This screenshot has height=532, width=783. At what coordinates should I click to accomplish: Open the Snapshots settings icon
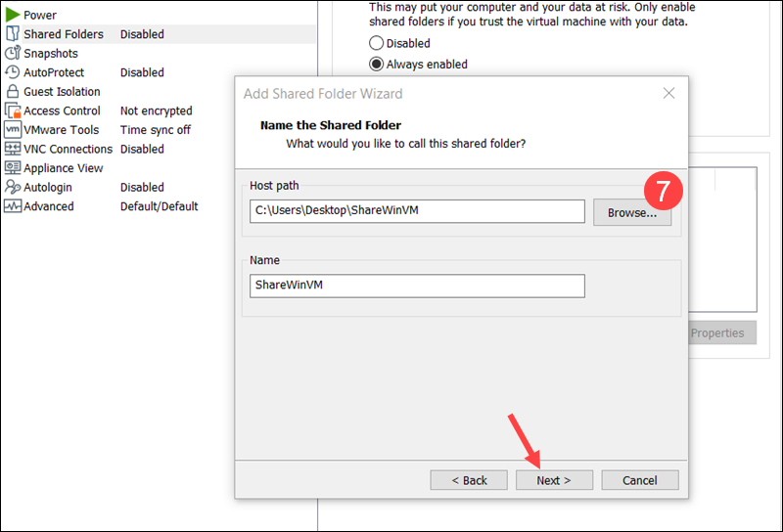13,53
